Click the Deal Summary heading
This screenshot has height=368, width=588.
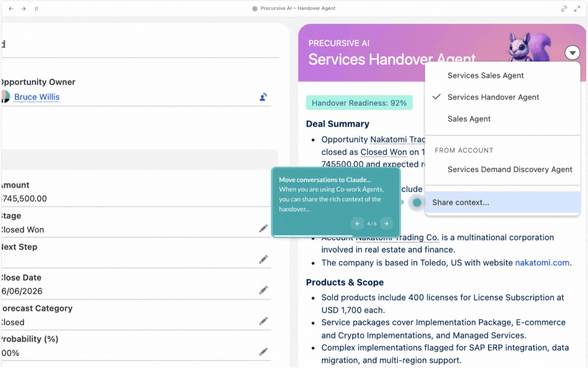coord(337,124)
